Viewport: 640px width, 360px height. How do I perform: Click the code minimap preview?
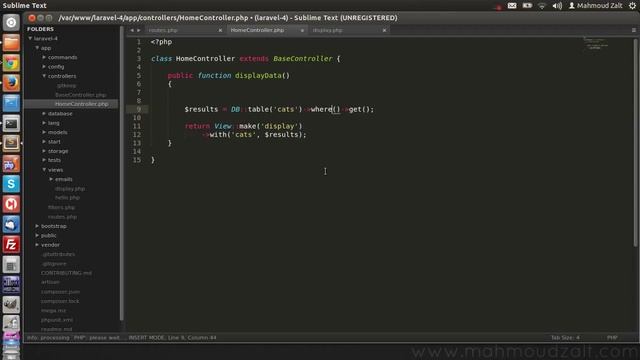[596, 43]
